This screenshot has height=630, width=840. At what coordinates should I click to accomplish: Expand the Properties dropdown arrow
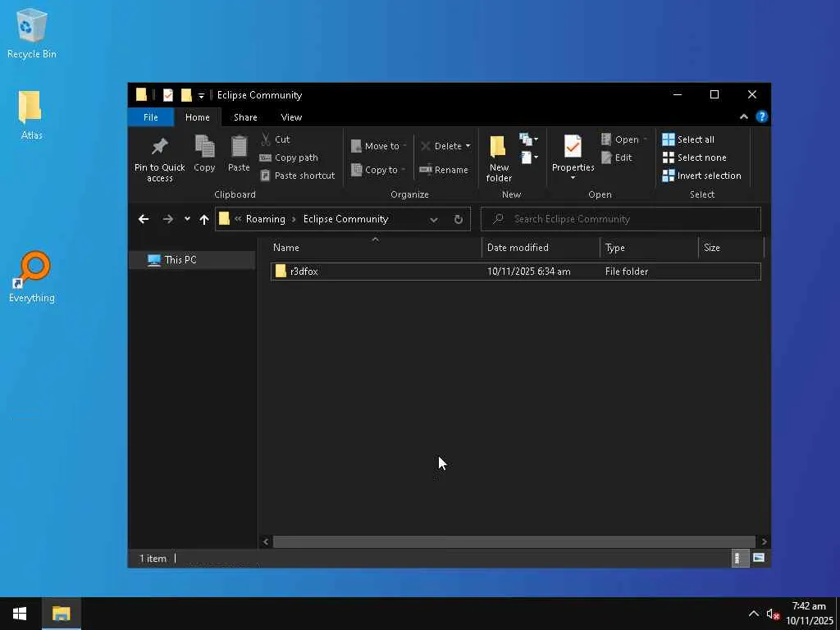point(573,177)
